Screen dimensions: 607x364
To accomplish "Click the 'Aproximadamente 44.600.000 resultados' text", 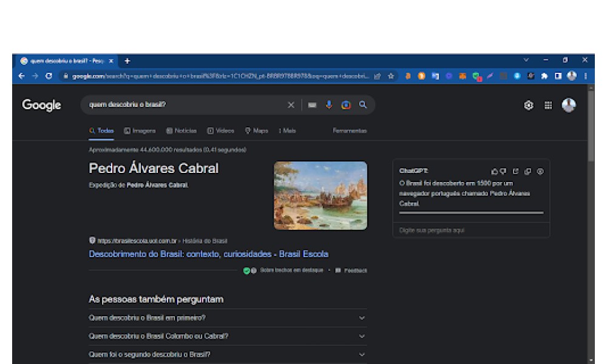I will [x=168, y=150].
